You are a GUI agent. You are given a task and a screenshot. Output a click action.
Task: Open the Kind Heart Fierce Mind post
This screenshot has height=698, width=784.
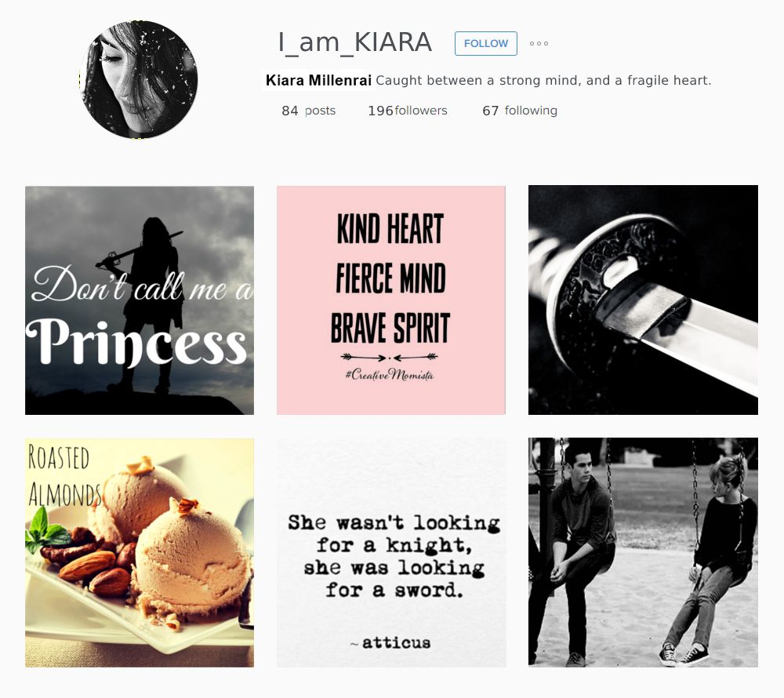tap(391, 300)
